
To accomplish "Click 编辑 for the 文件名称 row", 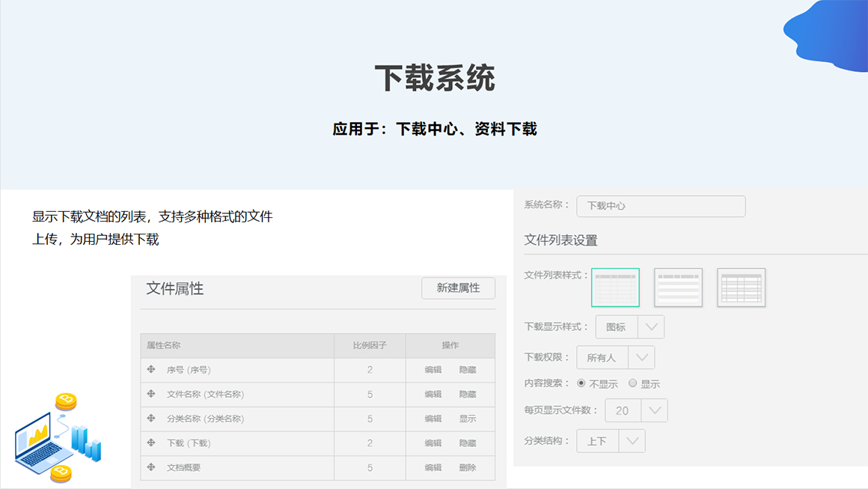I will pyautogui.click(x=433, y=394).
